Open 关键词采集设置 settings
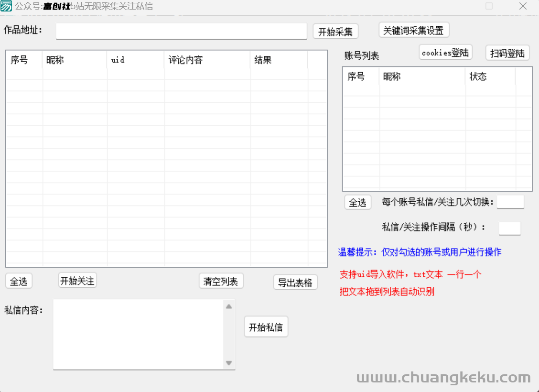Image resolution: width=539 pixels, height=392 pixels. [414, 31]
